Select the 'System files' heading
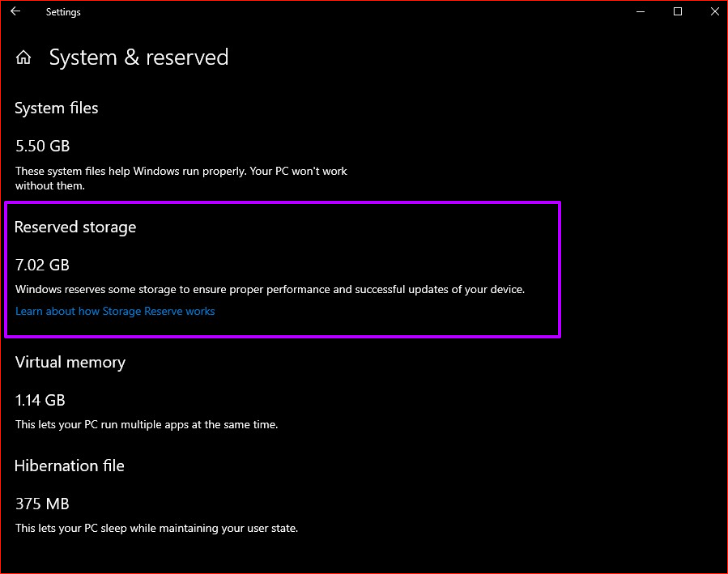This screenshot has height=574, width=728. [57, 108]
